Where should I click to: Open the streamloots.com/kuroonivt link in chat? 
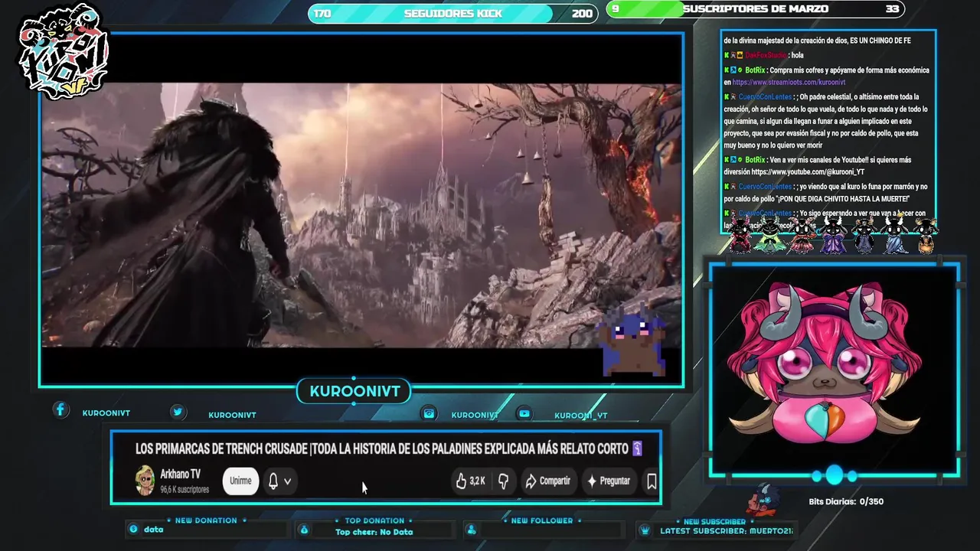click(x=789, y=82)
